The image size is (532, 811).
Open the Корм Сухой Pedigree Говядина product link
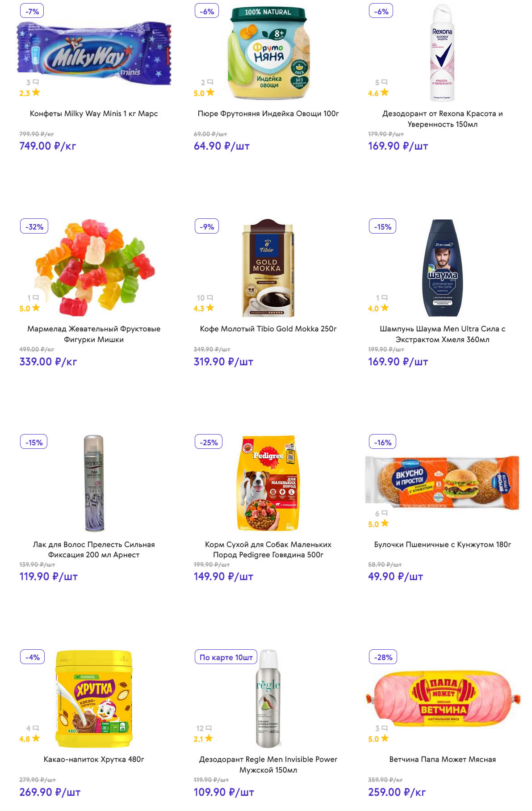[x=268, y=550]
